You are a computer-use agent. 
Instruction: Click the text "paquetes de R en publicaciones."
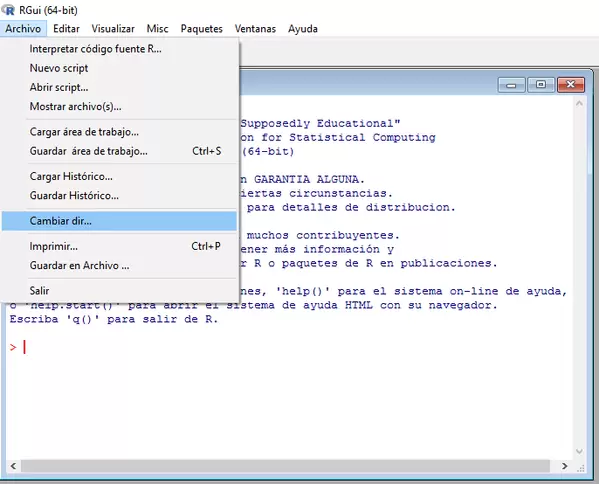[390, 264]
